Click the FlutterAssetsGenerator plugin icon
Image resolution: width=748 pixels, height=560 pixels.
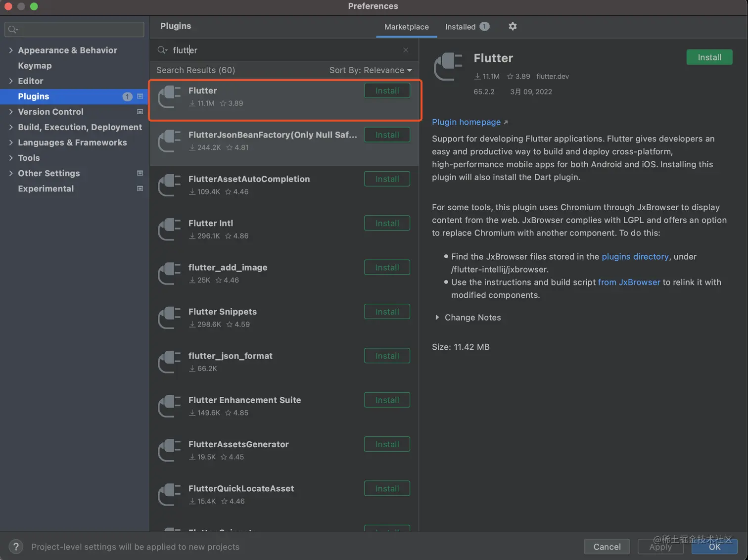click(x=169, y=450)
